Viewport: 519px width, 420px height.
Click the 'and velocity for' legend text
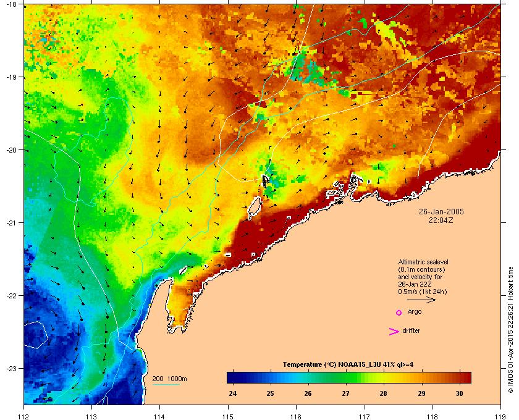pyautogui.click(x=420, y=277)
